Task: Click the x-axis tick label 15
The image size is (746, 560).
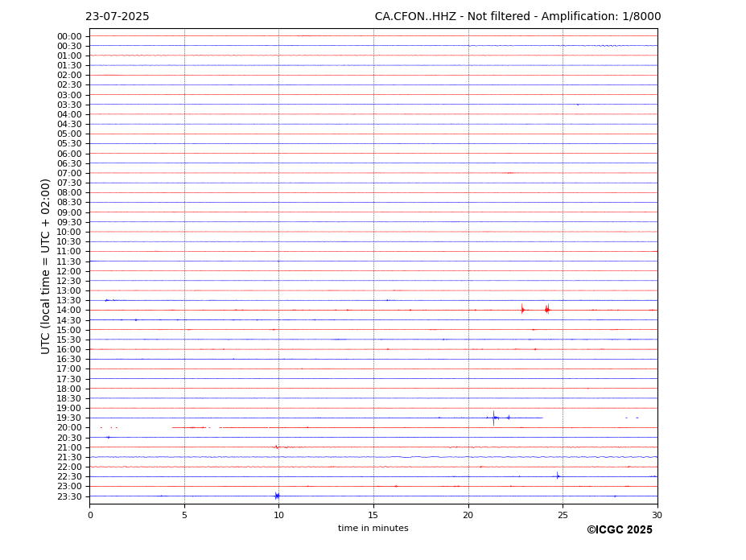Action: [x=373, y=515]
